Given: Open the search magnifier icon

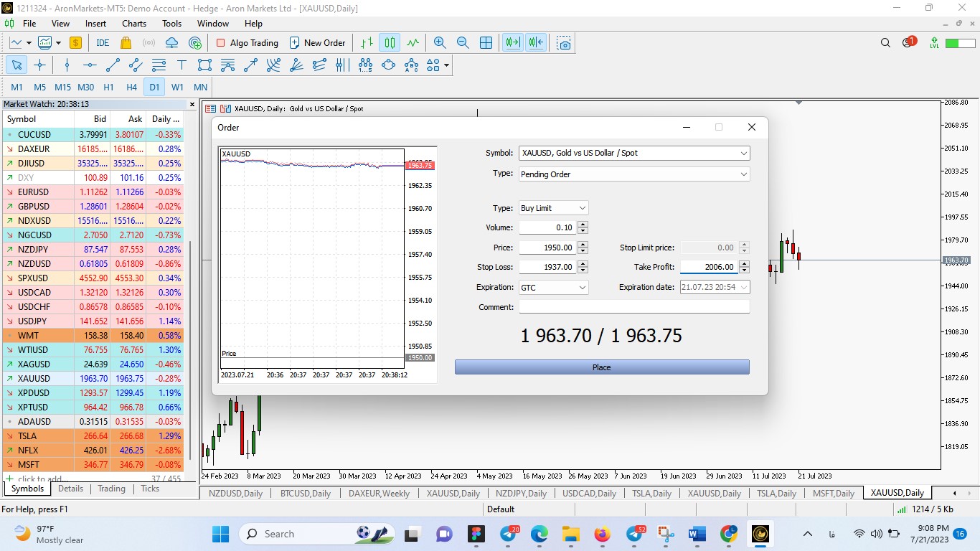Looking at the screenshot, I should [x=885, y=43].
